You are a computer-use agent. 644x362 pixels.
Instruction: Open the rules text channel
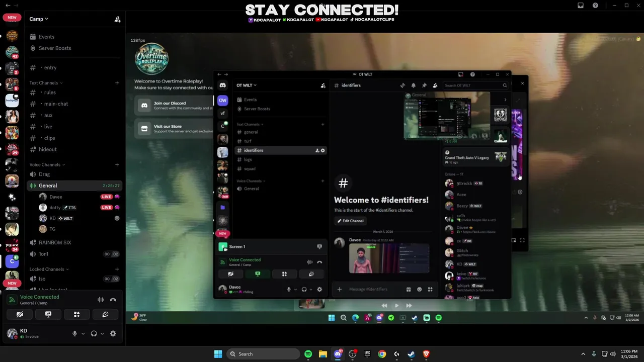74,93
